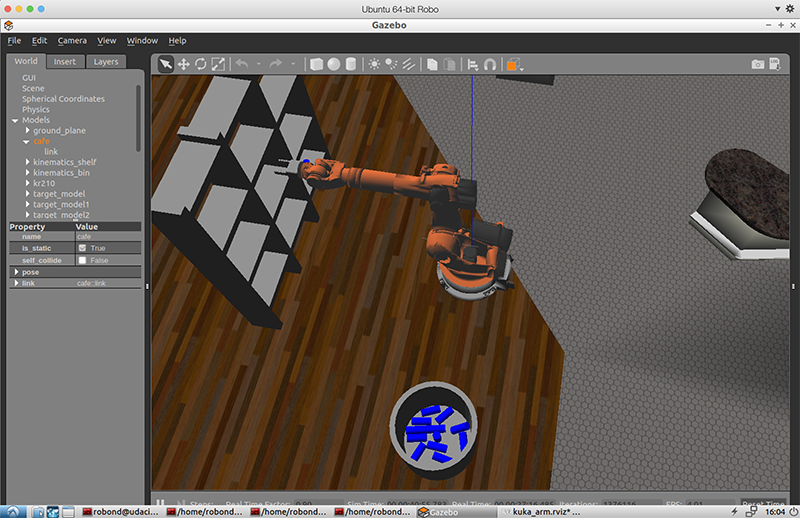Image resolution: width=800 pixels, height=518 pixels.
Task: Click the Value column header
Action: pyautogui.click(x=108, y=227)
